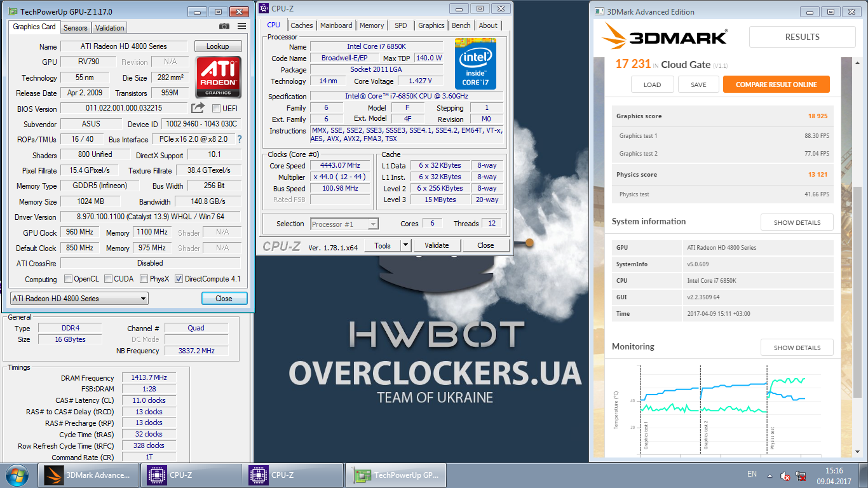Click the 3DMark taskbar button

point(90,475)
